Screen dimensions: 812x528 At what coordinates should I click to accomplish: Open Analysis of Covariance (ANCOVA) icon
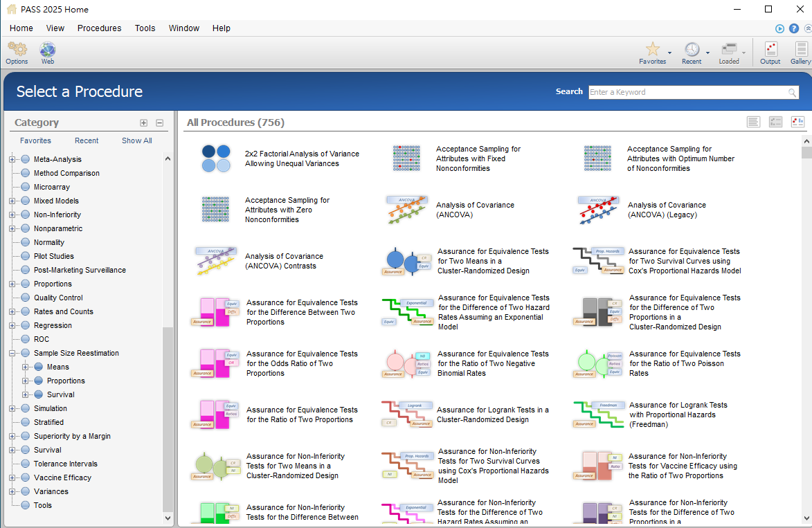(x=407, y=210)
